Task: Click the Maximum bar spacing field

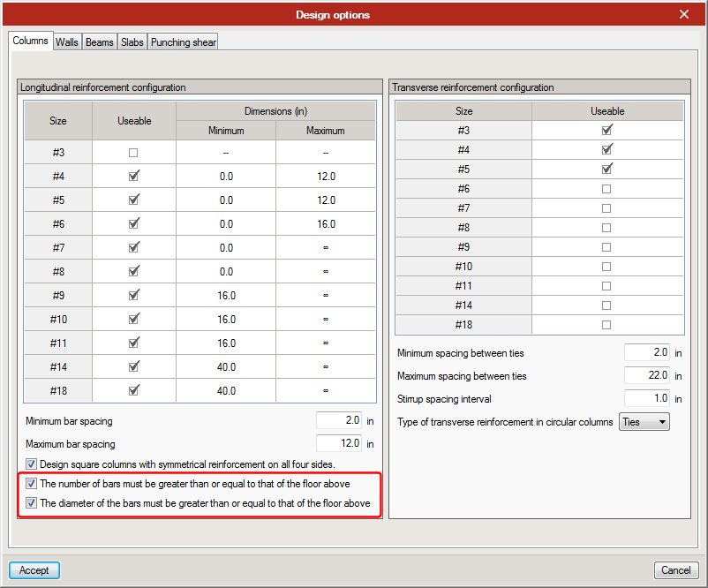Action: click(339, 444)
